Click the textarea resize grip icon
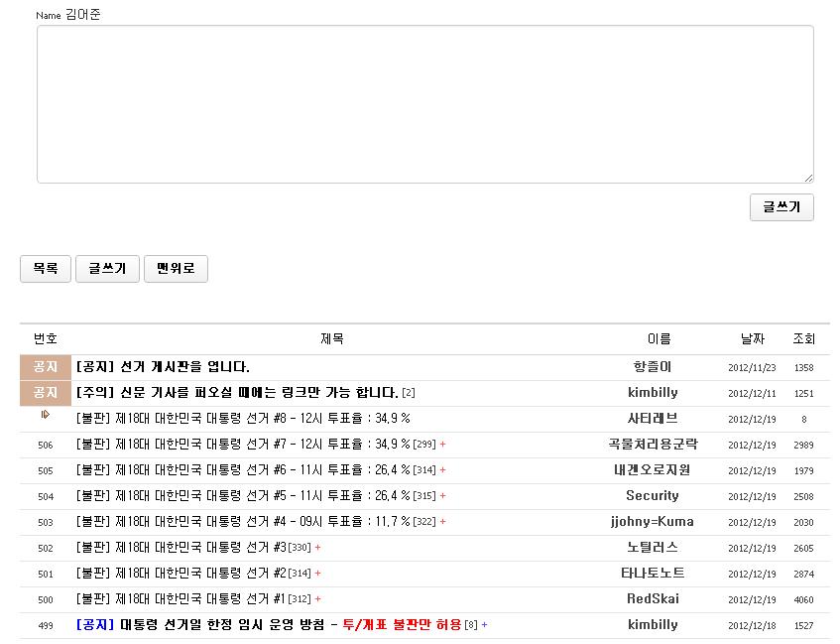The height and width of the screenshot is (644, 840). click(x=808, y=178)
